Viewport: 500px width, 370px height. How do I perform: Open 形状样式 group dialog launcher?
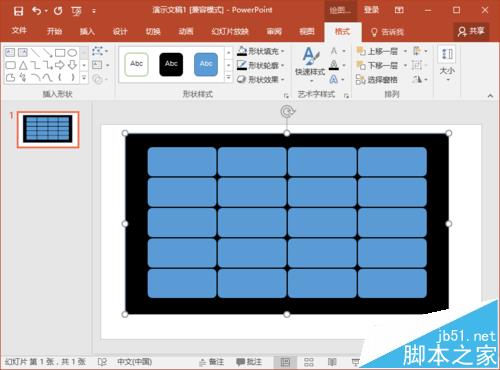tap(286, 96)
